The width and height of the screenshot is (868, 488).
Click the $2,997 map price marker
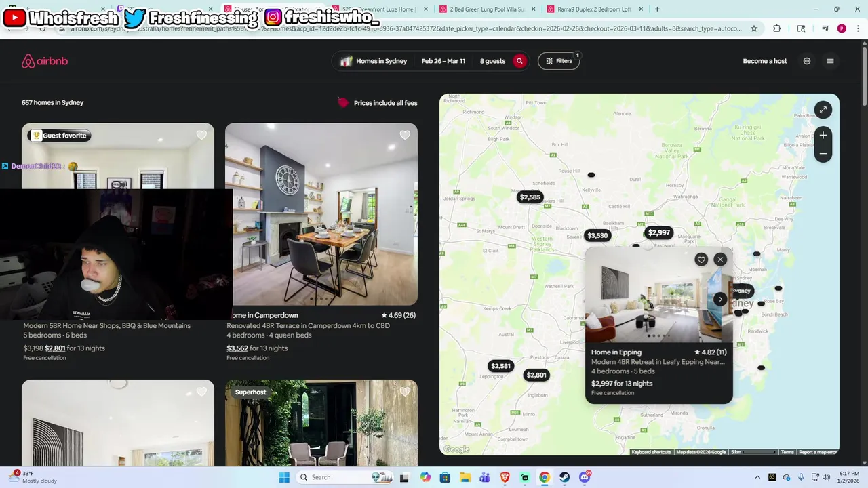(x=658, y=232)
